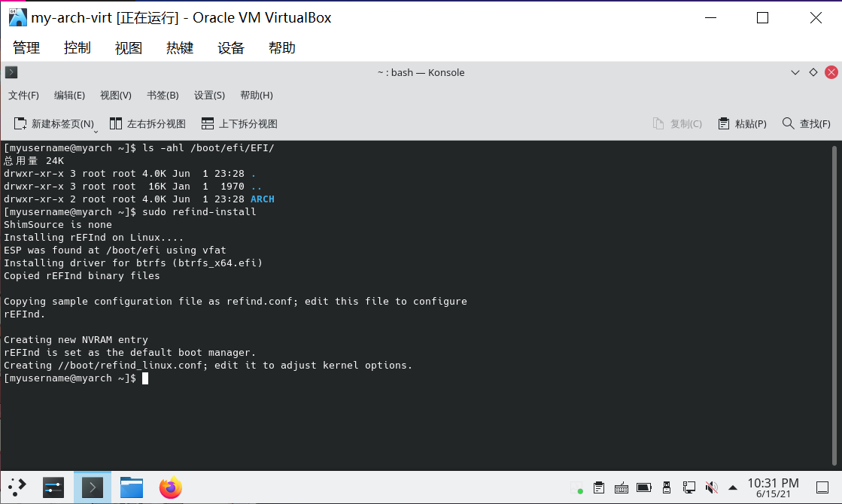Open the 新建标签页 dropdown arrow
The height and width of the screenshot is (504, 842).
pyautogui.click(x=96, y=129)
